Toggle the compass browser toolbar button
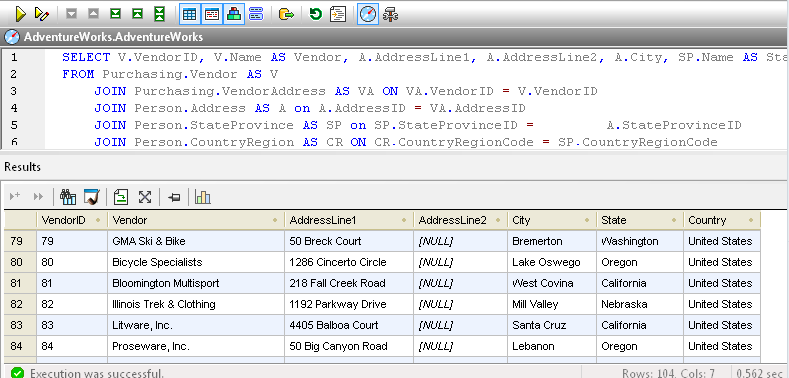 point(367,14)
